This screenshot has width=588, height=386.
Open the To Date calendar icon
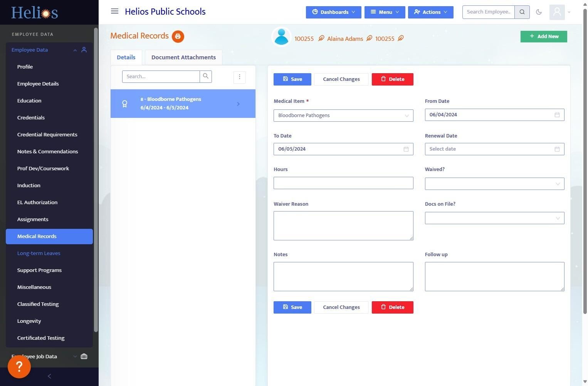[x=406, y=149]
